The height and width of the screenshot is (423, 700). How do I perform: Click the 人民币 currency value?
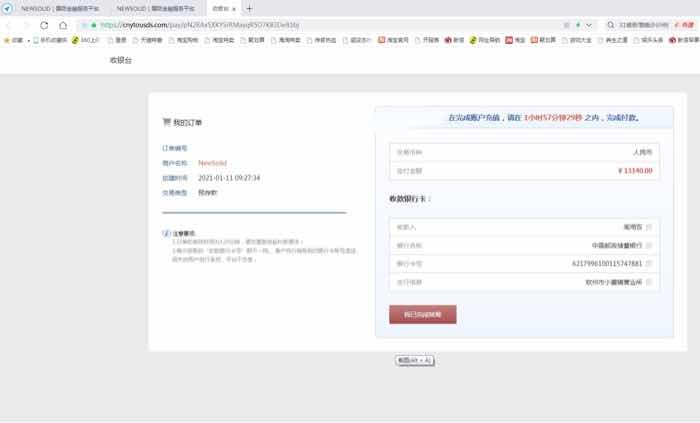tap(642, 152)
